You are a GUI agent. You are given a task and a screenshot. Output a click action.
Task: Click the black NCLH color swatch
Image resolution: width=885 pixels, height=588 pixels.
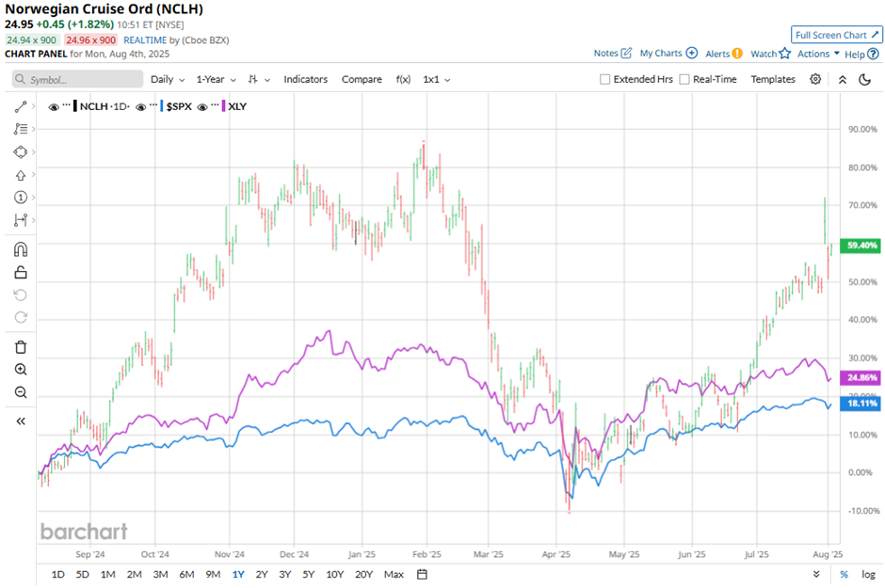click(75, 106)
